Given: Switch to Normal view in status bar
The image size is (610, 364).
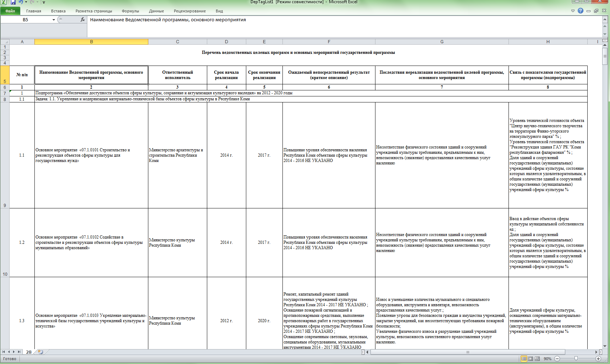Looking at the screenshot, I should [524, 359].
